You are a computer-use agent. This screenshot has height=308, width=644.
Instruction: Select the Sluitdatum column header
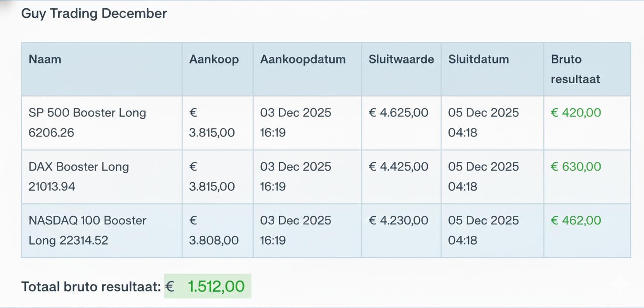(479, 59)
